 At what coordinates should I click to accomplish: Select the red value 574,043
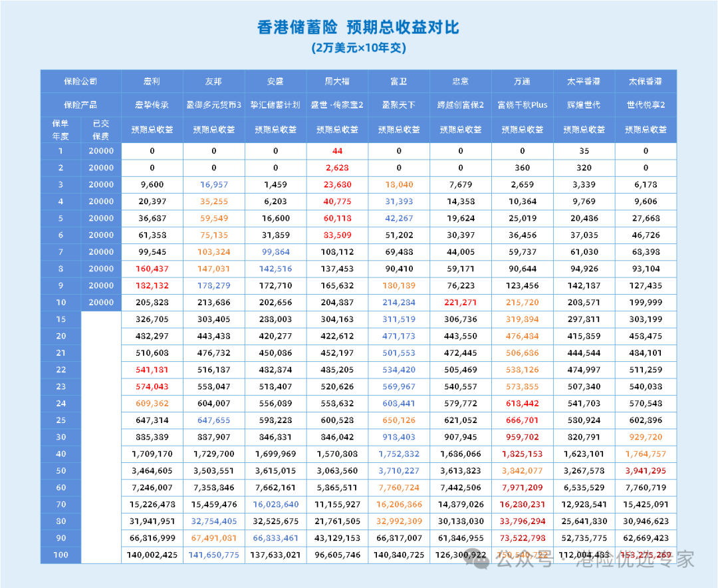[x=152, y=386]
